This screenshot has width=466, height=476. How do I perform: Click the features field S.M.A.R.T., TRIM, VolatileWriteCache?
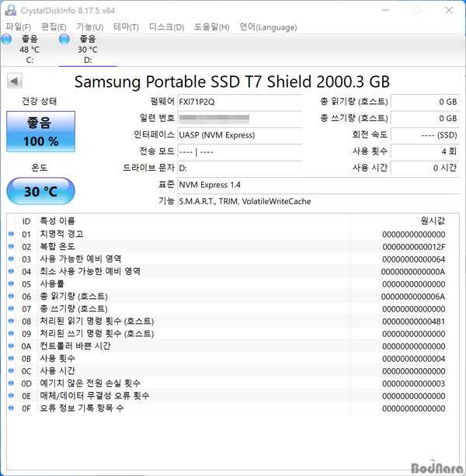tap(318, 201)
